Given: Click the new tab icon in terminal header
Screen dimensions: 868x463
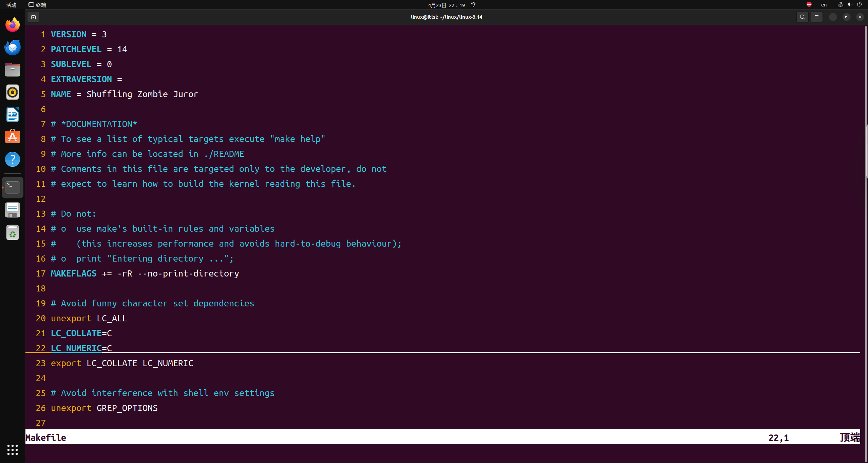Looking at the screenshot, I should click(33, 17).
